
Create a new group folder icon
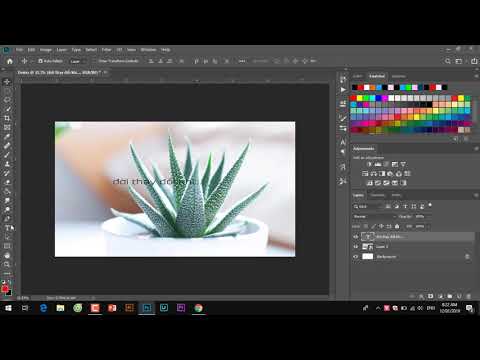point(450,296)
